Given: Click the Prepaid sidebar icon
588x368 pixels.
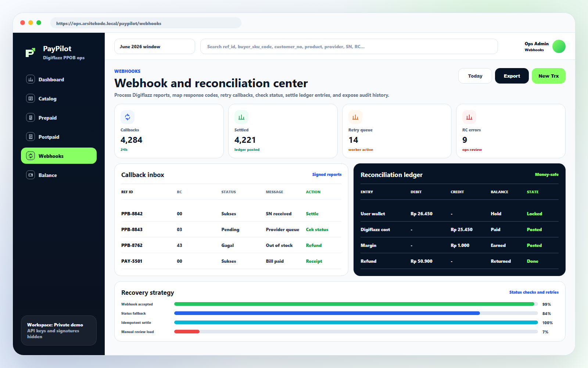Looking at the screenshot, I should 31,117.
